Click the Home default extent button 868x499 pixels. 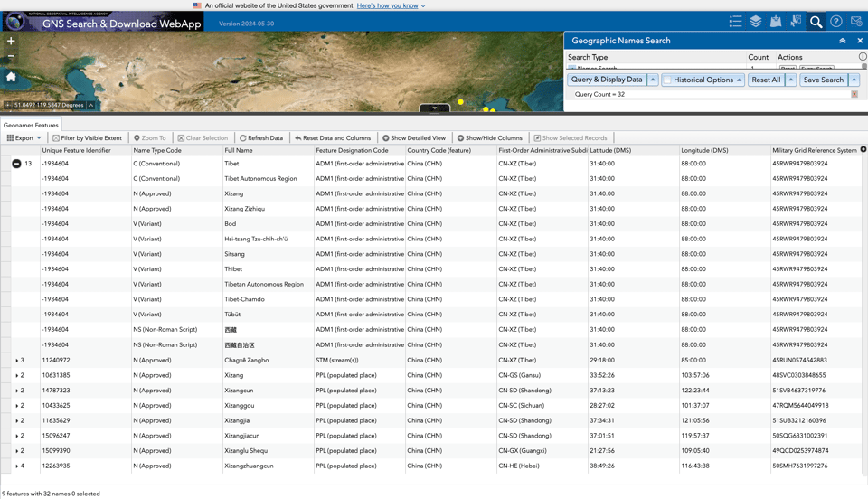[x=11, y=78]
